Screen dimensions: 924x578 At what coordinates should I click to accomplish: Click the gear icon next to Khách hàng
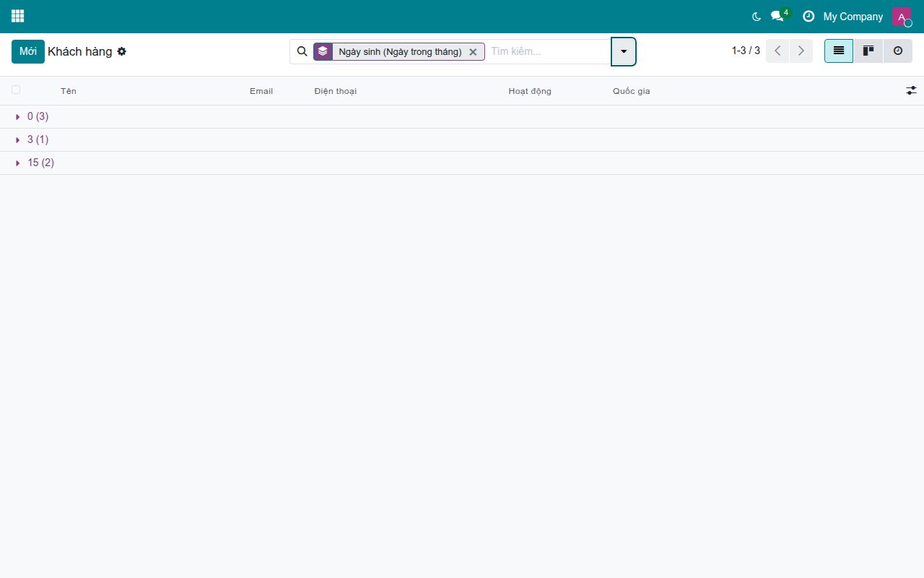click(122, 51)
